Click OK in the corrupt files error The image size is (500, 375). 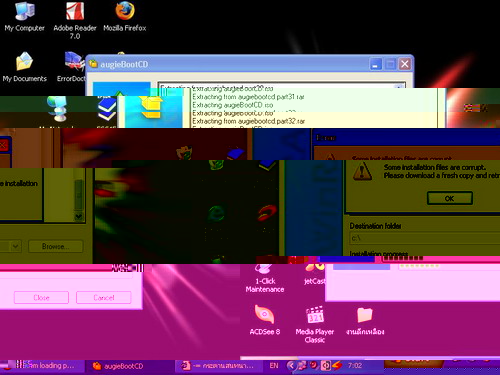pyautogui.click(x=450, y=198)
